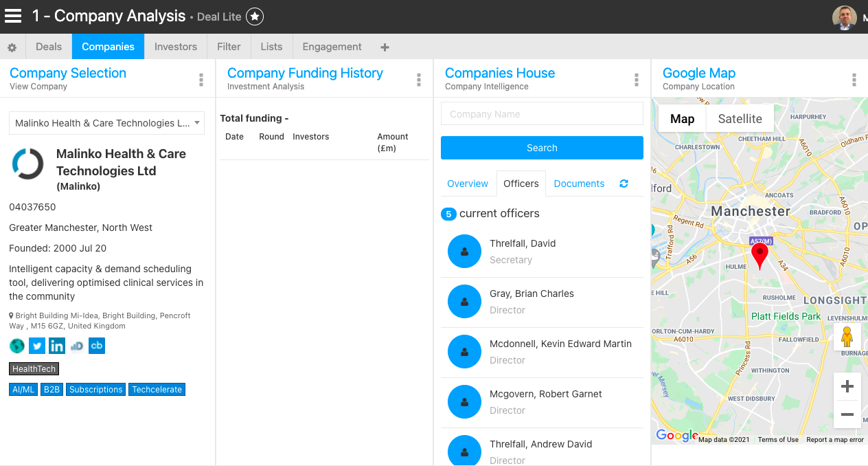Switch to the Investors tab
This screenshot has height=466, width=868.
176,47
